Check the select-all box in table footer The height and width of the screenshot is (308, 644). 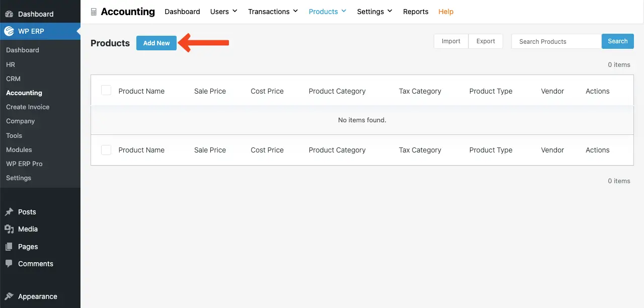pyautogui.click(x=106, y=150)
